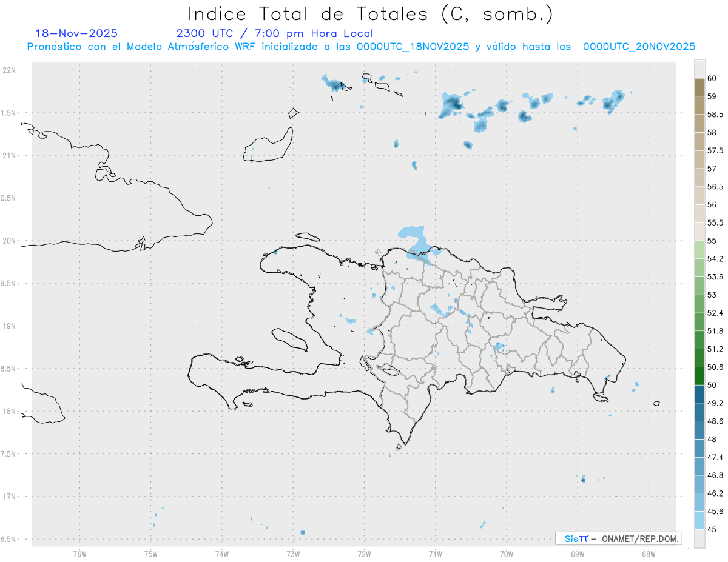The image size is (728, 562).
Task: Click the colorbar value "48.6"
Action: 715,421
